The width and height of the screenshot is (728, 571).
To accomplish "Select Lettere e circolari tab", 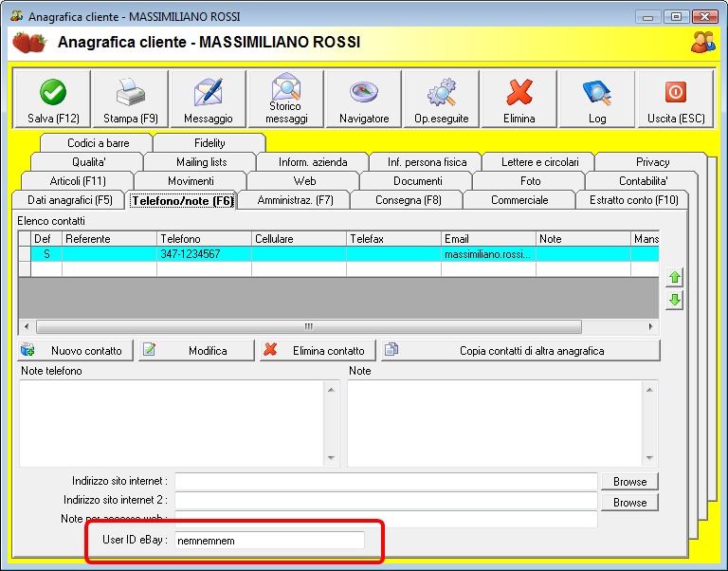I will tap(539, 162).
